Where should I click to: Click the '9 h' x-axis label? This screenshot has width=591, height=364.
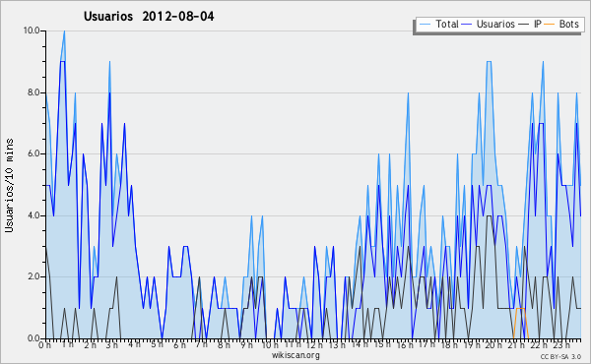coord(246,345)
